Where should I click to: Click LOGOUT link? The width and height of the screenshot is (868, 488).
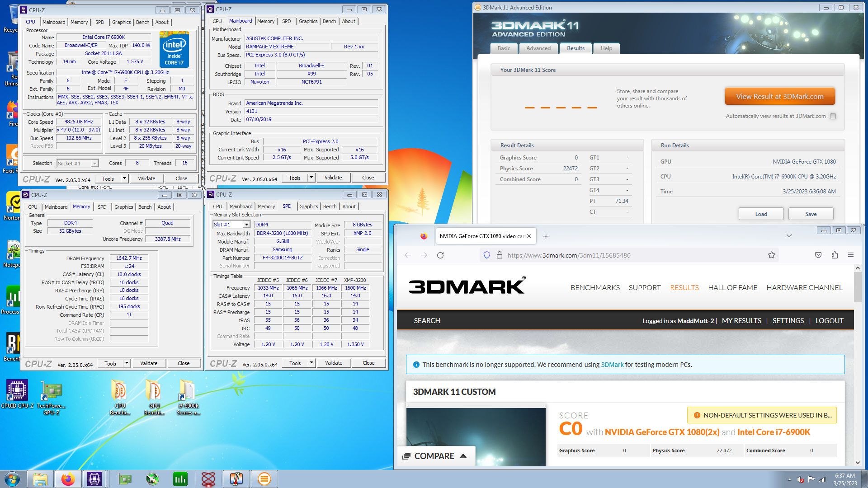pyautogui.click(x=829, y=320)
